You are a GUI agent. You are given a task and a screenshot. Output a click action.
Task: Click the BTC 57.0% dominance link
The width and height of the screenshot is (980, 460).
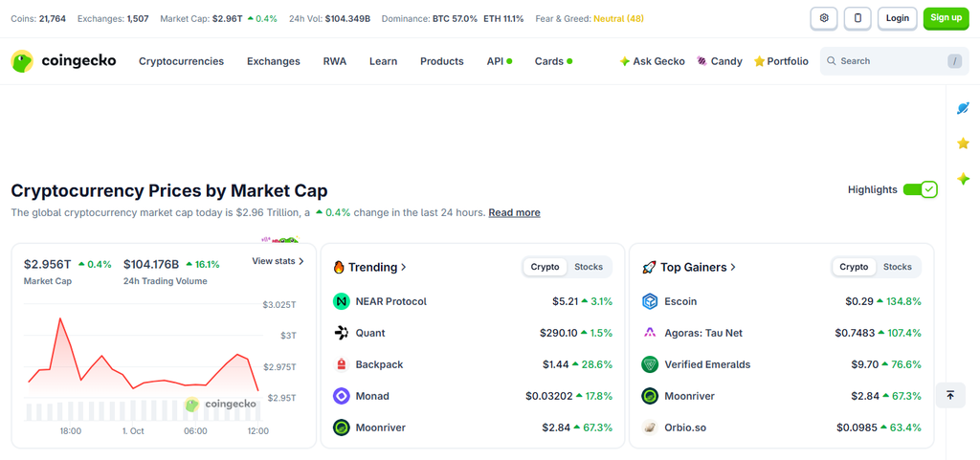[x=455, y=19]
